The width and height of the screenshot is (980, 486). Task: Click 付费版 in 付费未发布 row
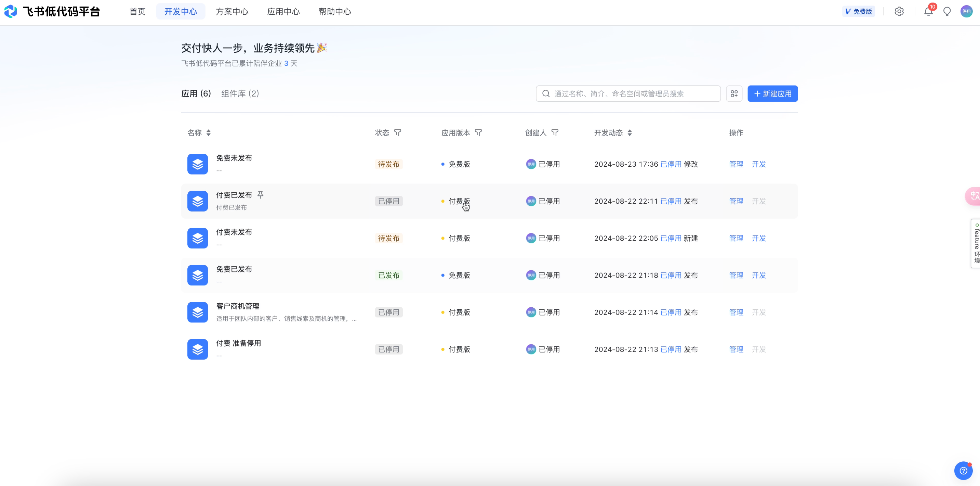459,238
